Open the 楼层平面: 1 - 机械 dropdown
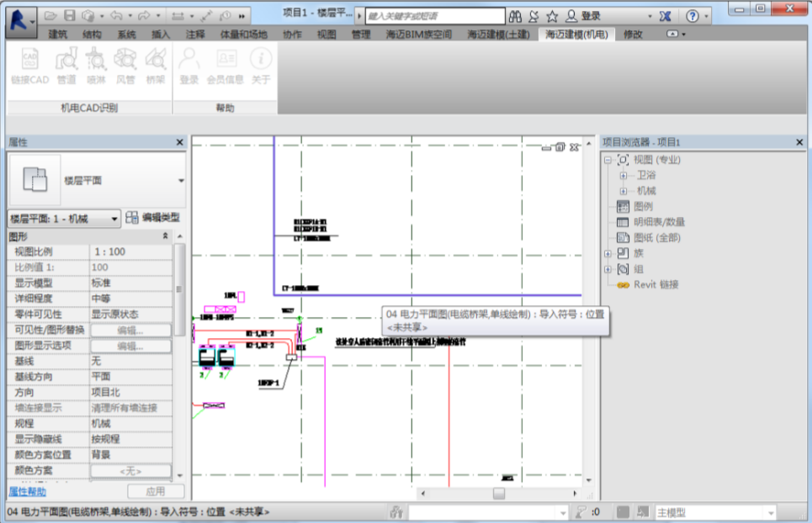Image resolution: width=812 pixels, height=523 pixels. tap(64, 219)
